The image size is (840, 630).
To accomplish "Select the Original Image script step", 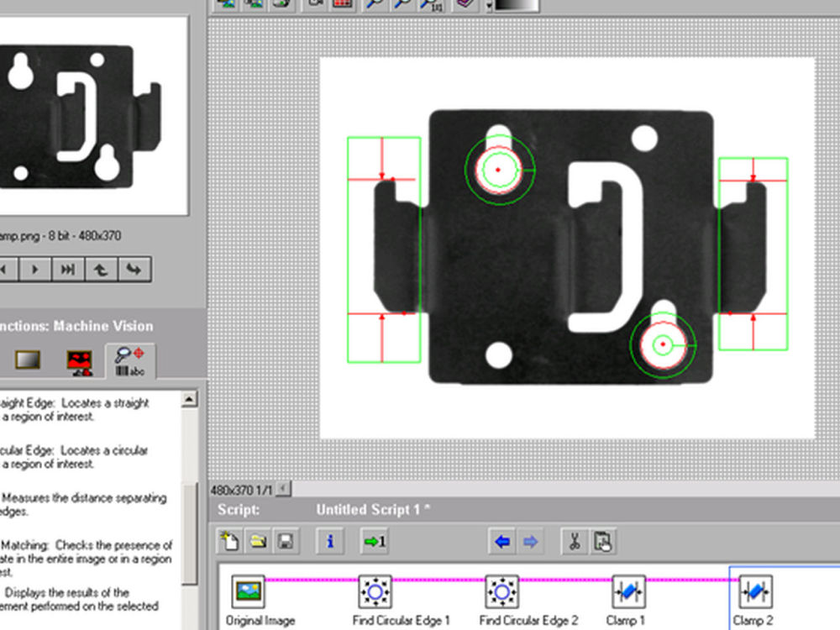I will coord(249,592).
